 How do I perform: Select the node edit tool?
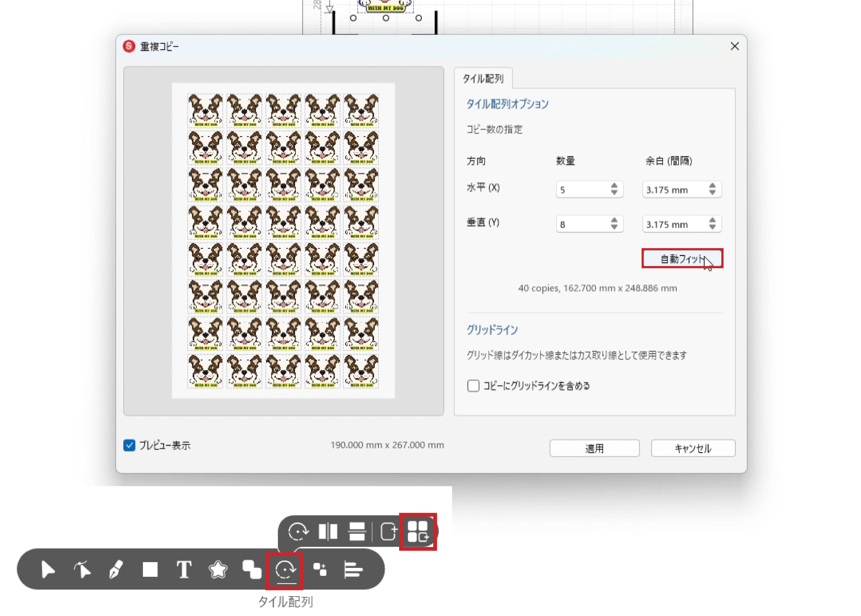[82, 569]
